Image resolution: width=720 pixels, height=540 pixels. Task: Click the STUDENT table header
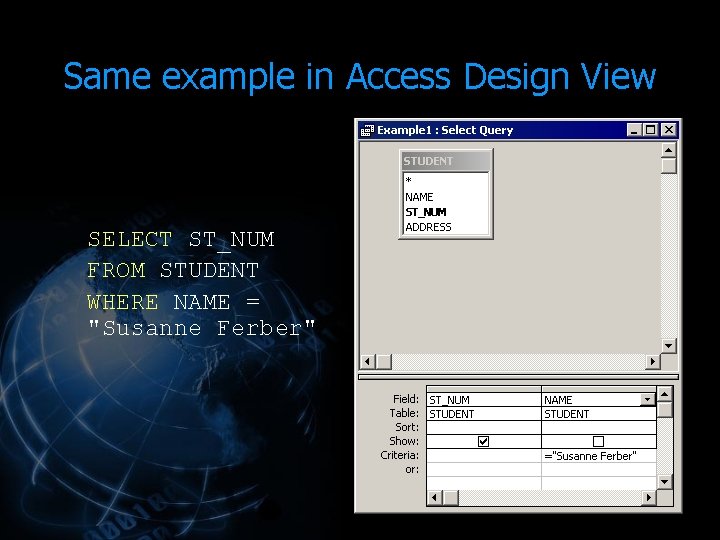[x=446, y=161]
